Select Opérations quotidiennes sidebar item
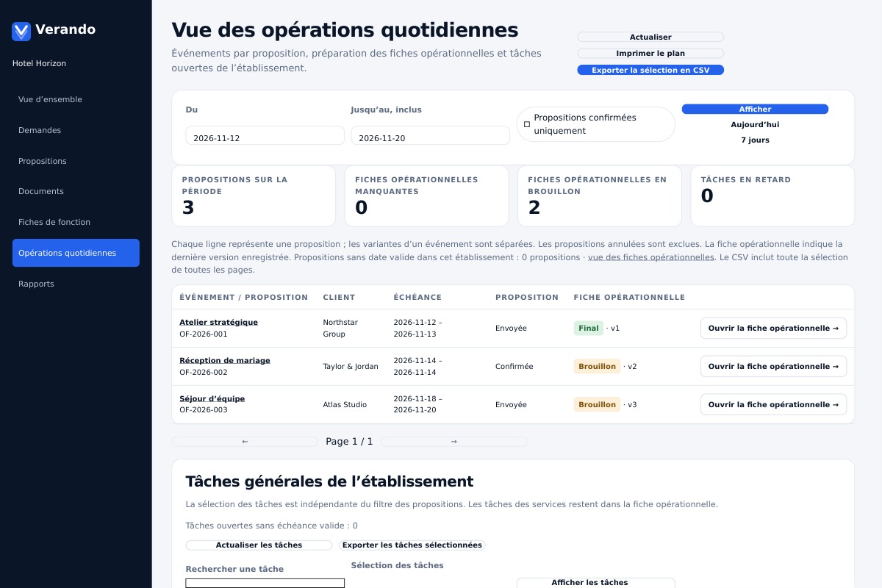Image resolution: width=882 pixels, height=588 pixels. click(76, 253)
